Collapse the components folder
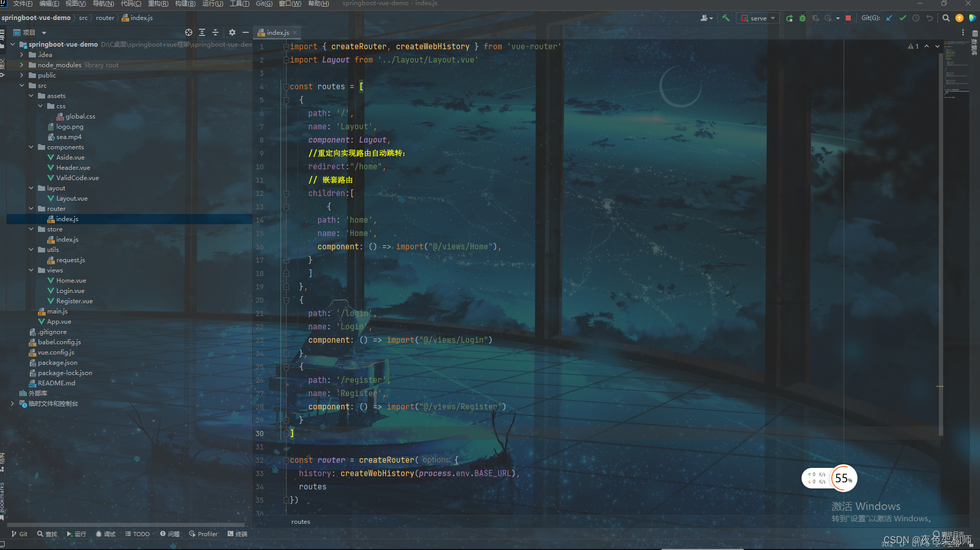This screenshot has width=980, height=550. [31, 147]
